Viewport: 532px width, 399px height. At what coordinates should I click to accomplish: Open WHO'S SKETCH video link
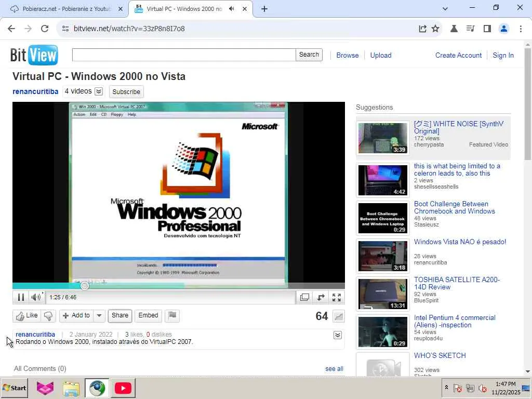(x=440, y=355)
